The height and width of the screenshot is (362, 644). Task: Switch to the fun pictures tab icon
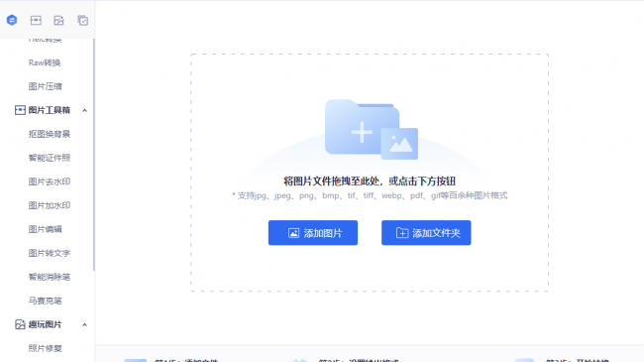click(58, 20)
